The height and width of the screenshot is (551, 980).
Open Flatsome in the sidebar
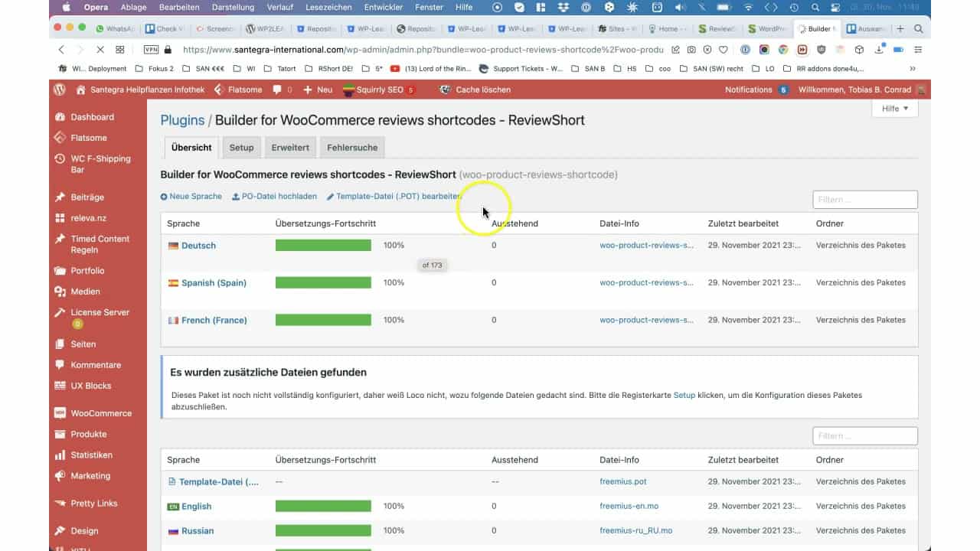coord(89,138)
